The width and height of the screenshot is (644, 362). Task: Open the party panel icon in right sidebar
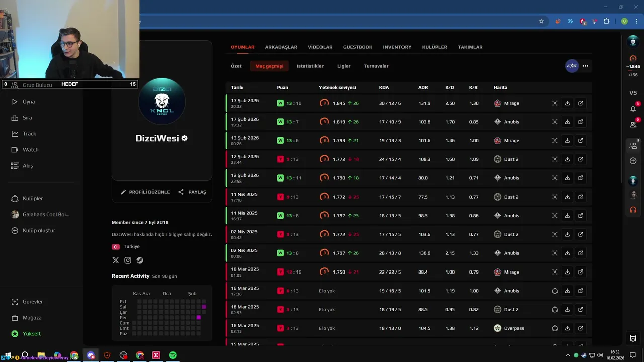[633, 146]
